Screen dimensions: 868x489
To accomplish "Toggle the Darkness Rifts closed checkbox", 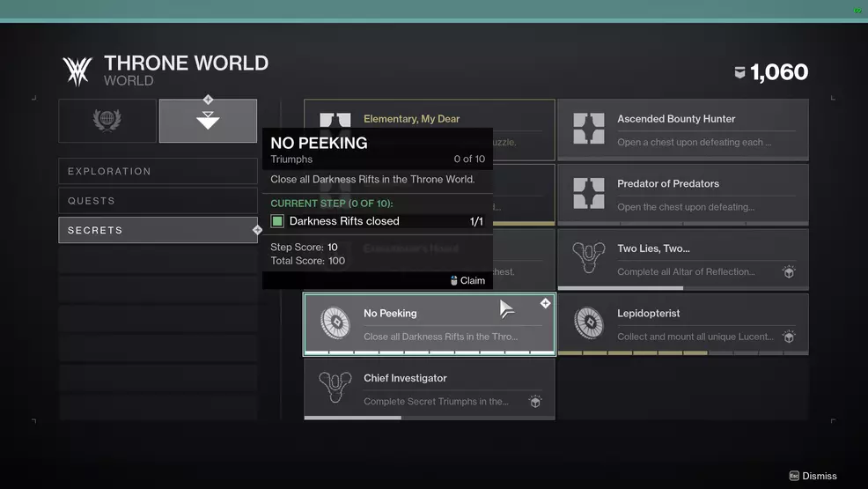I will pyautogui.click(x=277, y=221).
